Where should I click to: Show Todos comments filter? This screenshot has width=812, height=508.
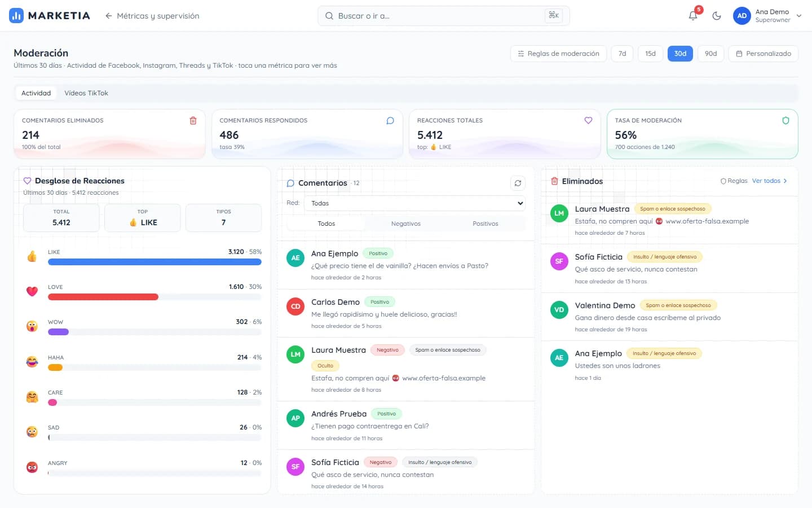(326, 224)
